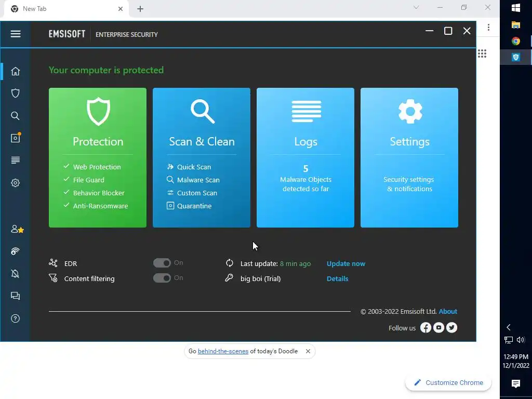Select the New Tab browser tab
This screenshot has height=399, width=532.
pyautogui.click(x=66, y=9)
